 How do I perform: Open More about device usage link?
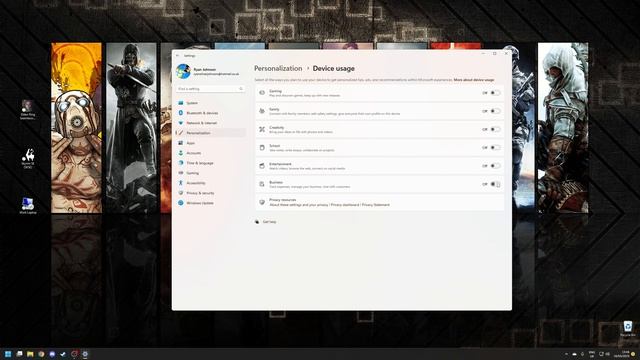[x=474, y=80]
